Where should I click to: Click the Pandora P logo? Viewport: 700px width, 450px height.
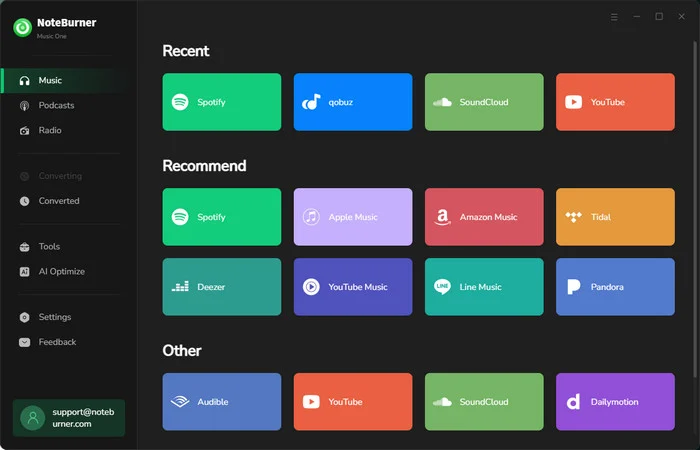click(x=574, y=287)
